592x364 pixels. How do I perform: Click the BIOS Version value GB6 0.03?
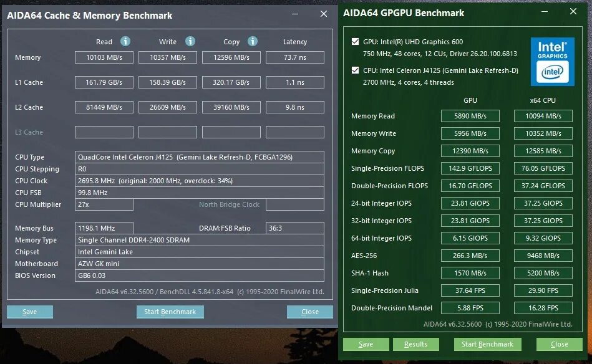click(x=200, y=275)
